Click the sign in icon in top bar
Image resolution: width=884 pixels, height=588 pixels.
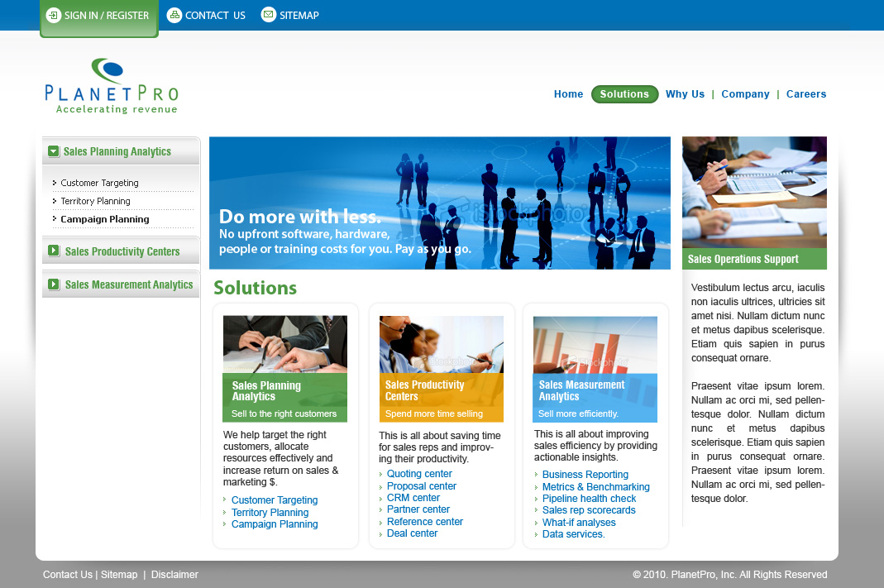(x=53, y=15)
